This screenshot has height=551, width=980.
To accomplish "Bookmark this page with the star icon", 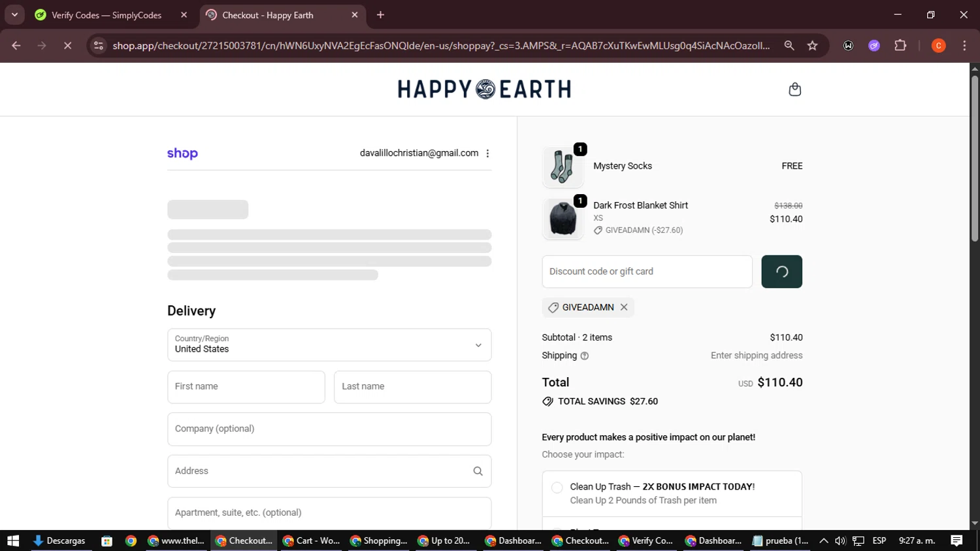I will click(x=812, y=46).
